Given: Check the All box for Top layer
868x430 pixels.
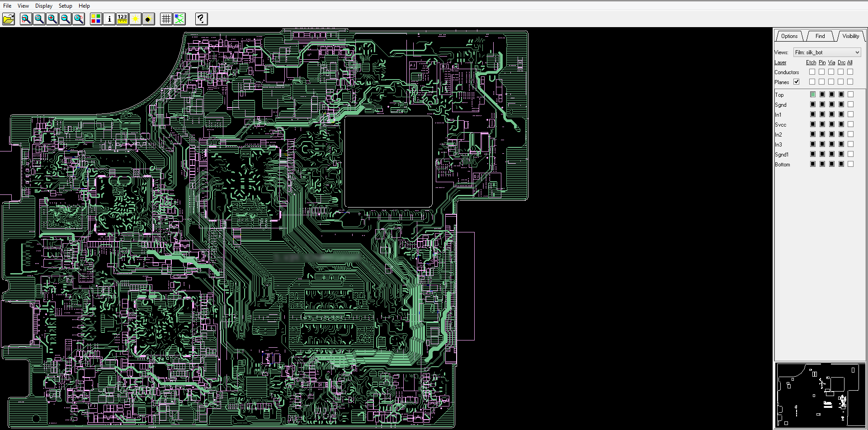Looking at the screenshot, I should (850, 95).
